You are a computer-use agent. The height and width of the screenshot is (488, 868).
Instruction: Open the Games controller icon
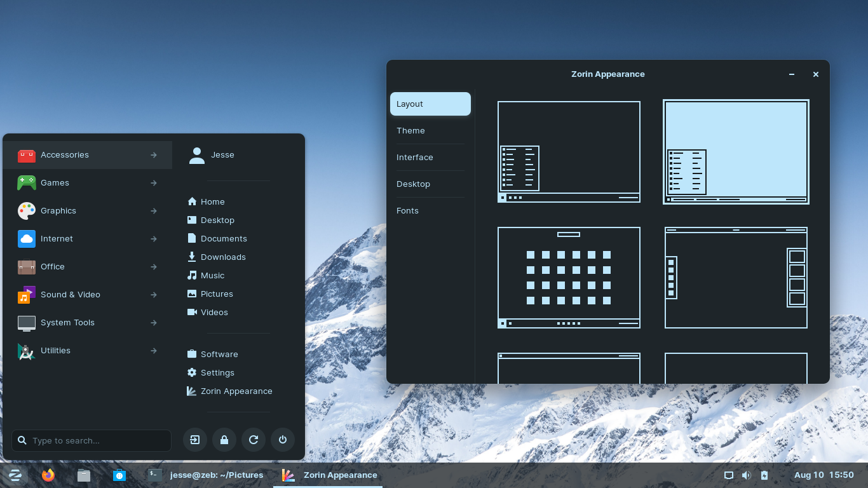click(26, 183)
